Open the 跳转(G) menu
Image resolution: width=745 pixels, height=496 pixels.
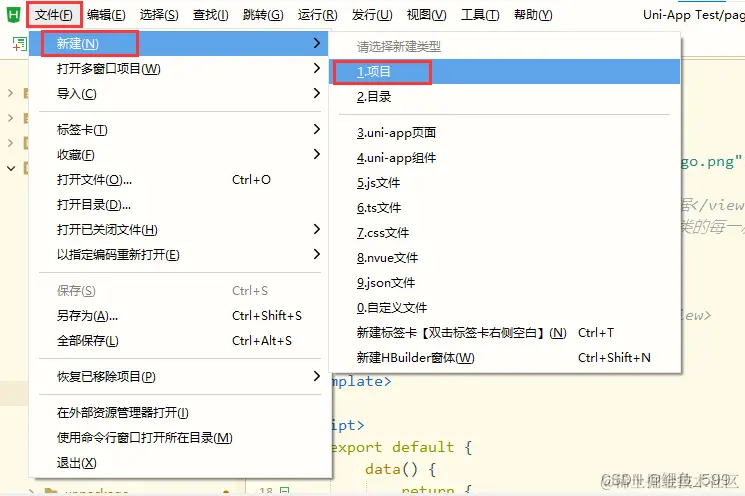263,15
